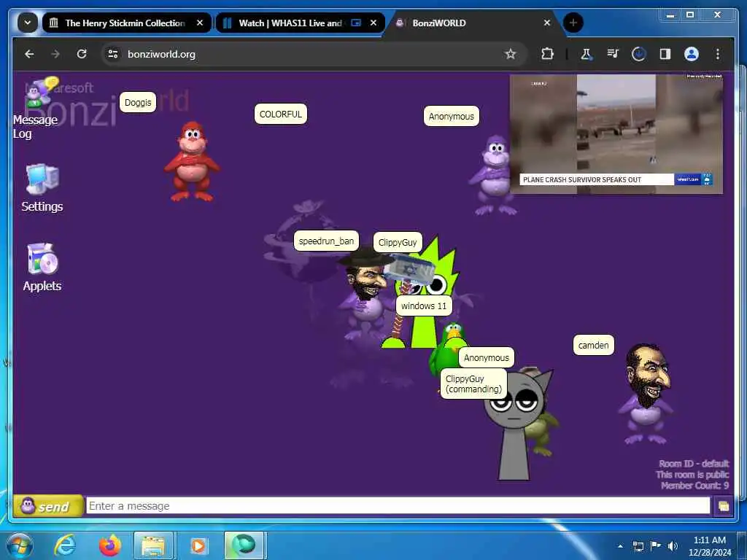This screenshot has height=560, width=747.
Task: Open the Applets icon
Action: tap(42, 267)
